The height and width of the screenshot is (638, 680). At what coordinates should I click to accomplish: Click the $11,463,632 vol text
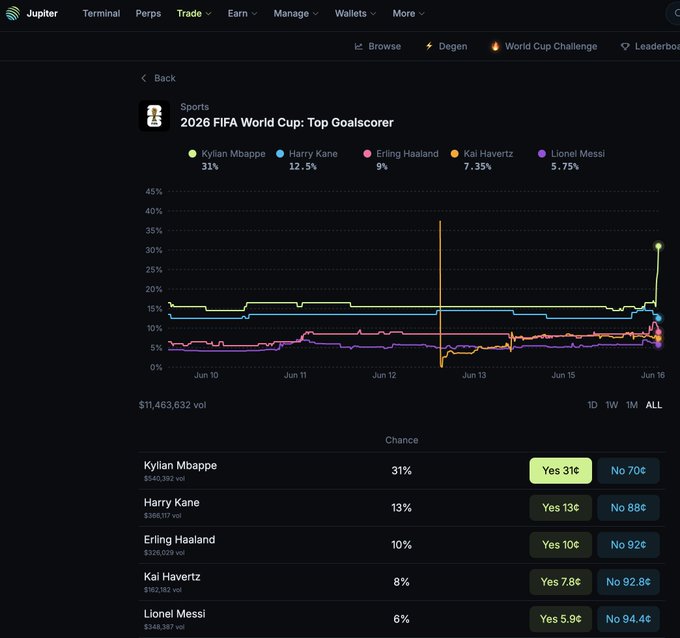point(172,405)
